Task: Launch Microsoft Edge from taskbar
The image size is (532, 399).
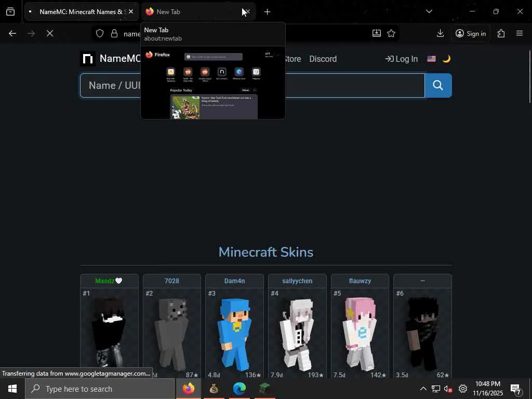Action: 239,389
